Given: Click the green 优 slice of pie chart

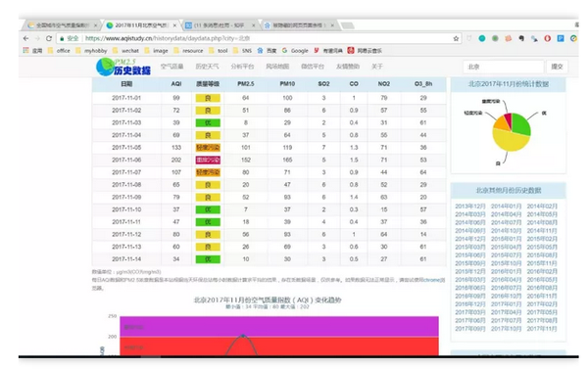Looking at the screenshot, I should point(521,123).
